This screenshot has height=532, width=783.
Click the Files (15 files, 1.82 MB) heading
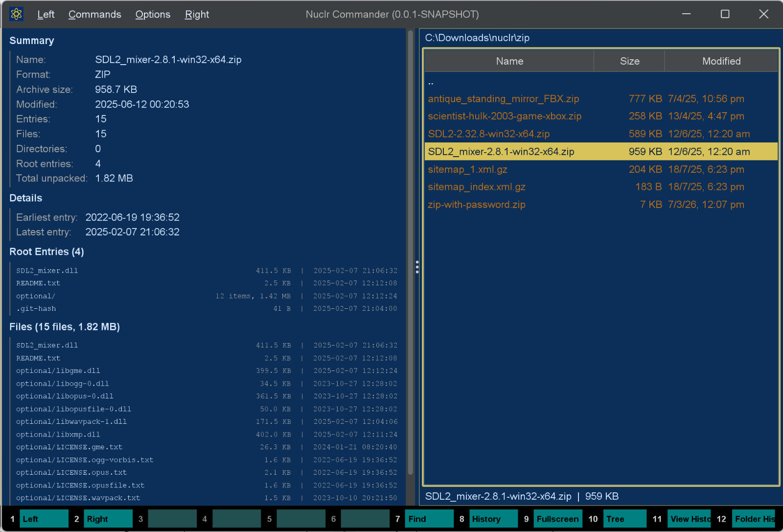click(65, 327)
